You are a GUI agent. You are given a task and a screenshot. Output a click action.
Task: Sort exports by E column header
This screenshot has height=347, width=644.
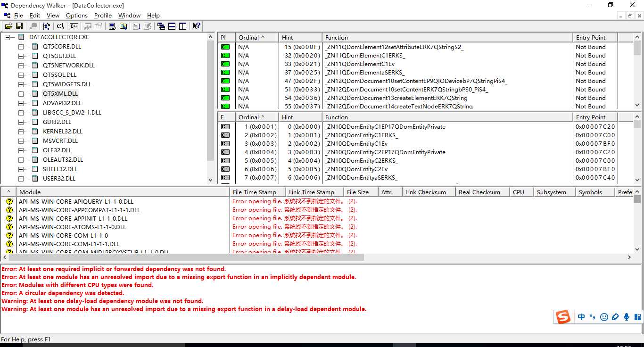tap(226, 117)
